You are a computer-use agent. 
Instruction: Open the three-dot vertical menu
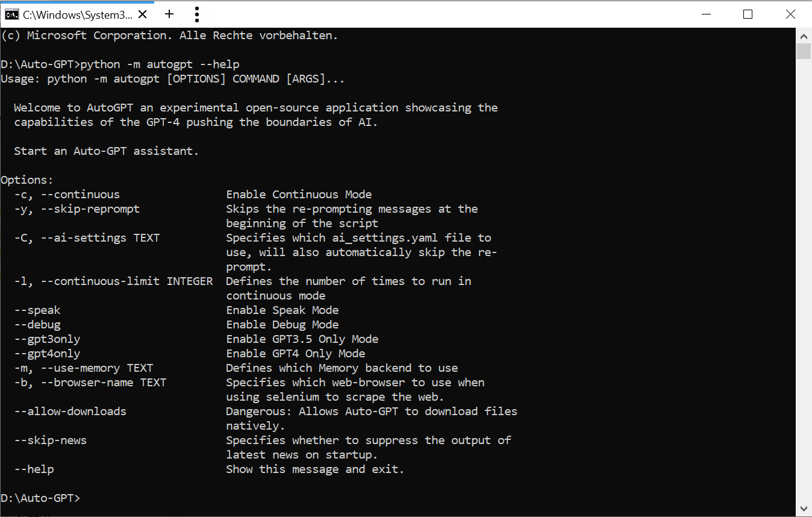tap(196, 14)
